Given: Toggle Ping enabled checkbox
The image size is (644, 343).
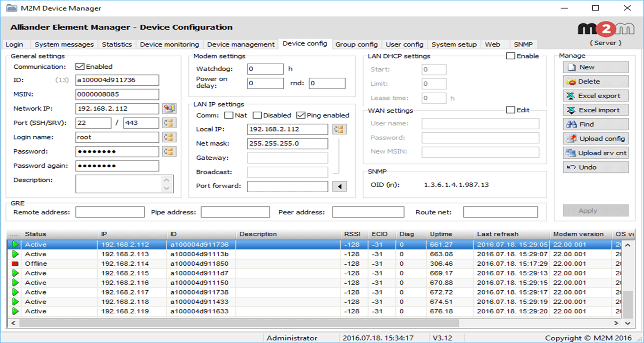Looking at the screenshot, I should [x=301, y=115].
